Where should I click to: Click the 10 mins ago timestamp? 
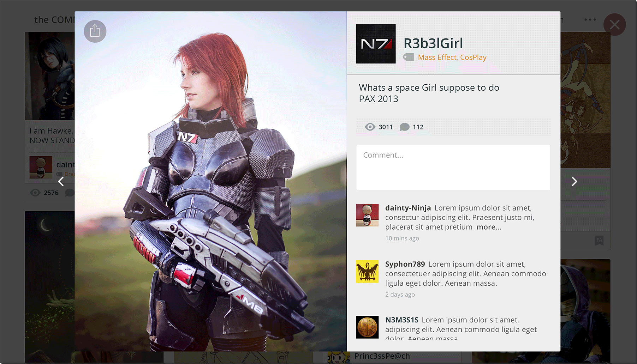pyautogui.click(x=402, y=238)
